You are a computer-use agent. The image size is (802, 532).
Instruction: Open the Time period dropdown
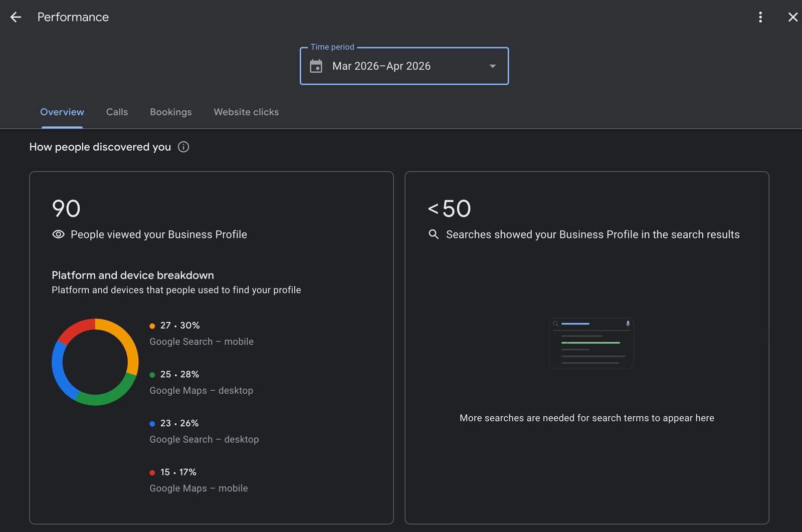tap(404, 66)
